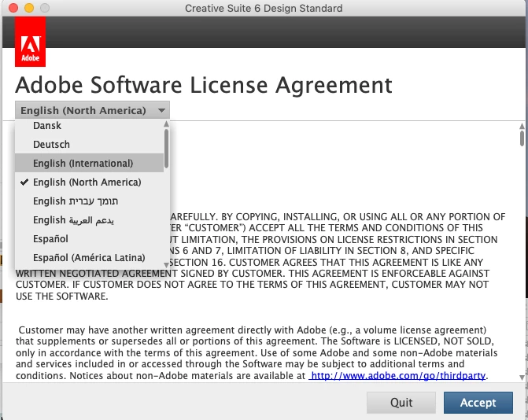This screenshot has height=420, width=528.
Task: Click the Adobe logo icon
Action: [x=30, y=42]
